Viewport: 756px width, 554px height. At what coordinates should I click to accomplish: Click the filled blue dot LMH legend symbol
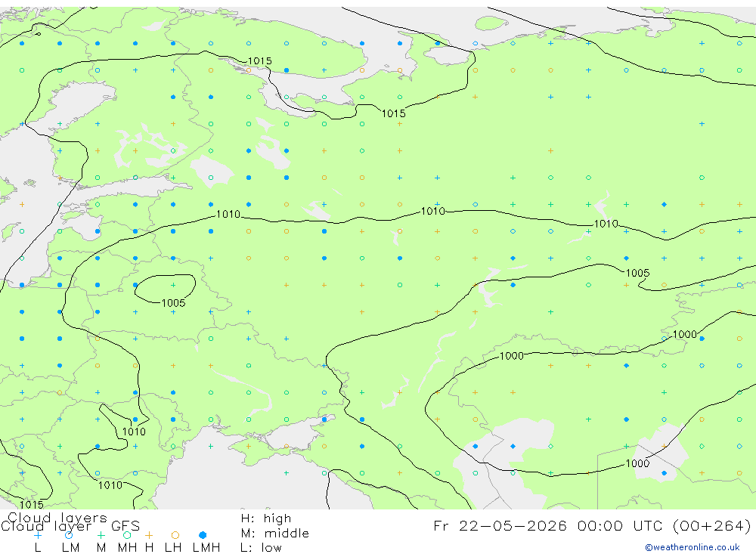click(x=203, y=535)
